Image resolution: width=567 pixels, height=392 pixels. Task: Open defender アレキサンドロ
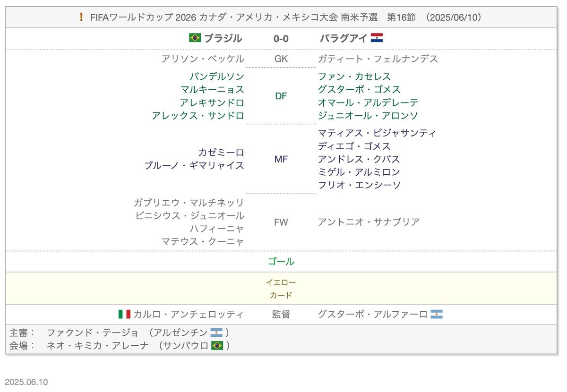(x=212, y=103)
